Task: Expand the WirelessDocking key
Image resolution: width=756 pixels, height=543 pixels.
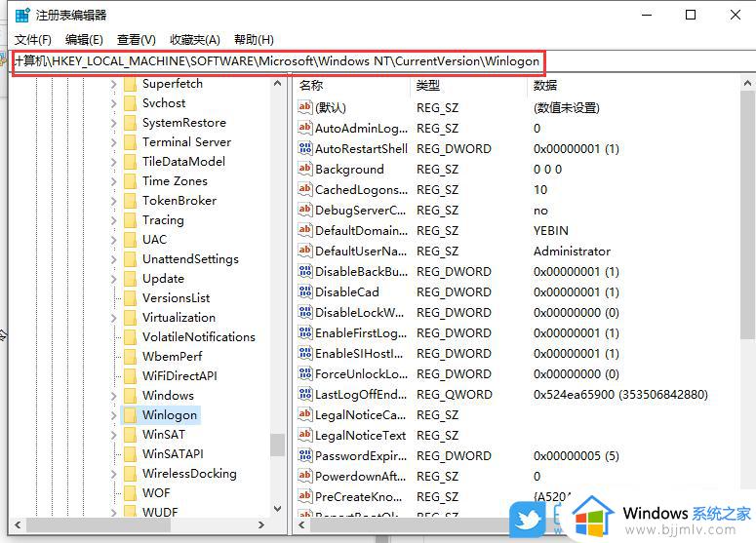Action: pos(113,474)
